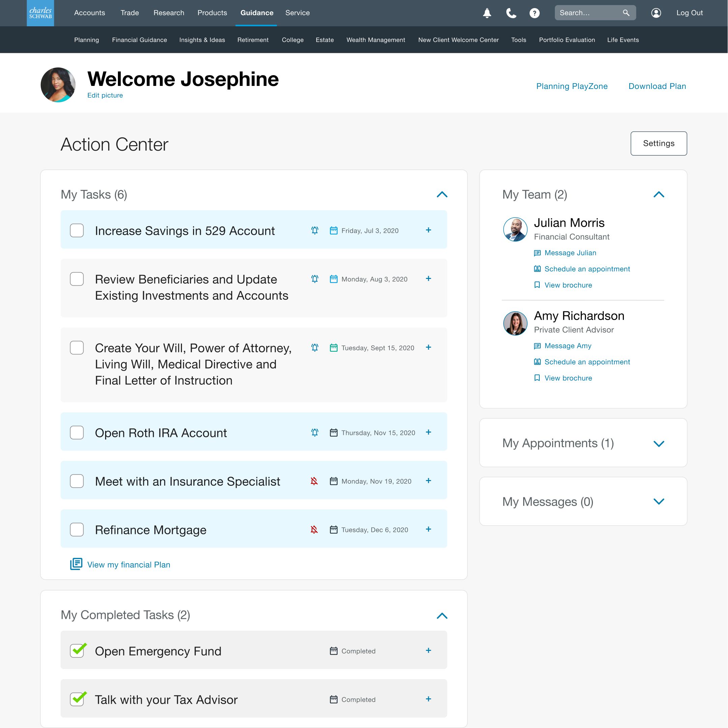Click the Edit picture link
728x728 pixels.
point(105,95)
